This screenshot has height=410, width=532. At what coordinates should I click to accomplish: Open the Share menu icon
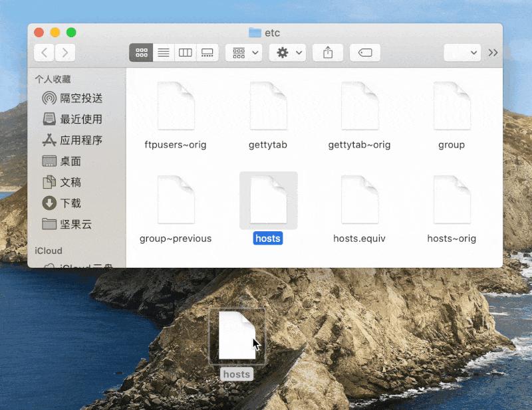(x=327, y=52)
